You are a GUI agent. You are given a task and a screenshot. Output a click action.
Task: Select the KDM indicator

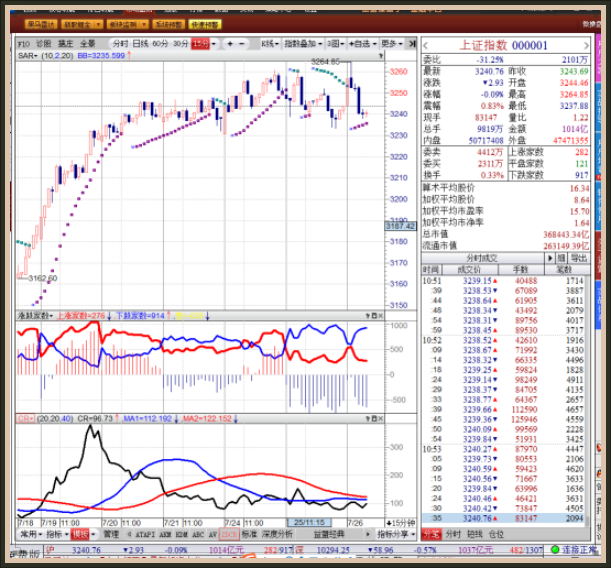[182, 534]
